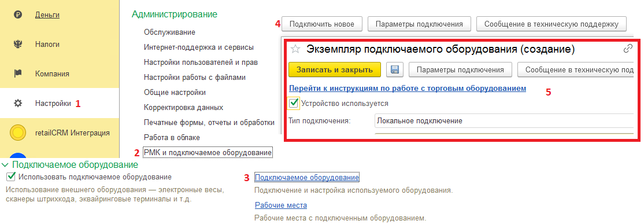Click the form title Экземпляр подключаемого оборудования
Image resolution: width=644 pixels, height=224 pixels.
441,49
